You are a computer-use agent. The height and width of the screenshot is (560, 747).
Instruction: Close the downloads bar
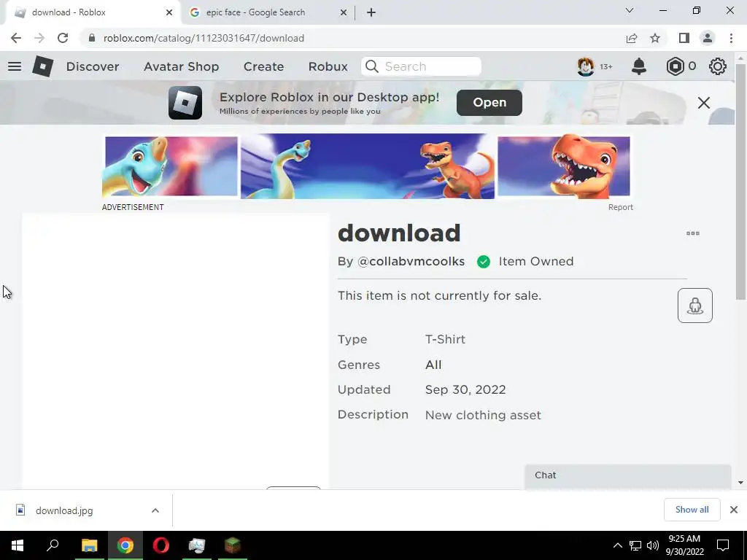tap(734, 510)
